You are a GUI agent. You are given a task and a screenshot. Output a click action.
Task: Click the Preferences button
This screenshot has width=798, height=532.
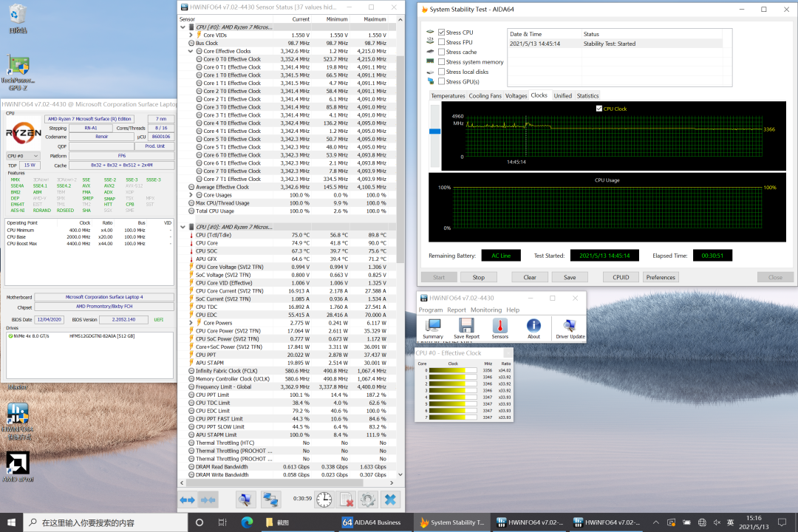click(660, 277)
